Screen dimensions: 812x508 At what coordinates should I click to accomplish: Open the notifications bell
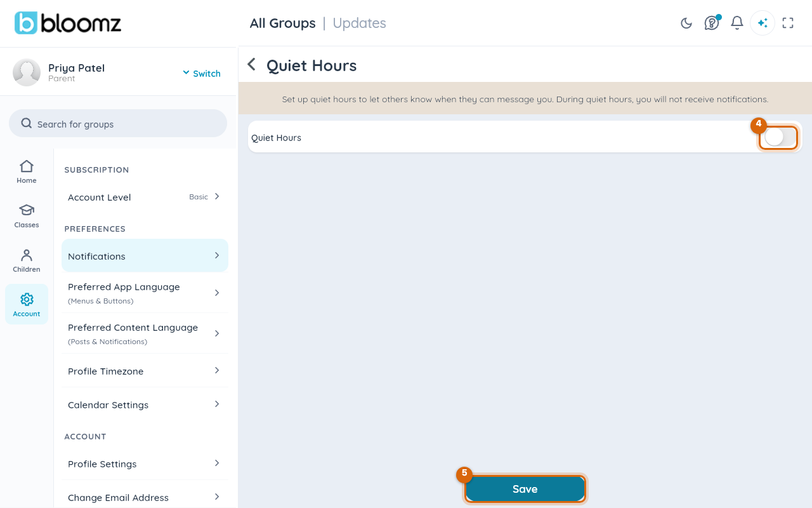737,23
